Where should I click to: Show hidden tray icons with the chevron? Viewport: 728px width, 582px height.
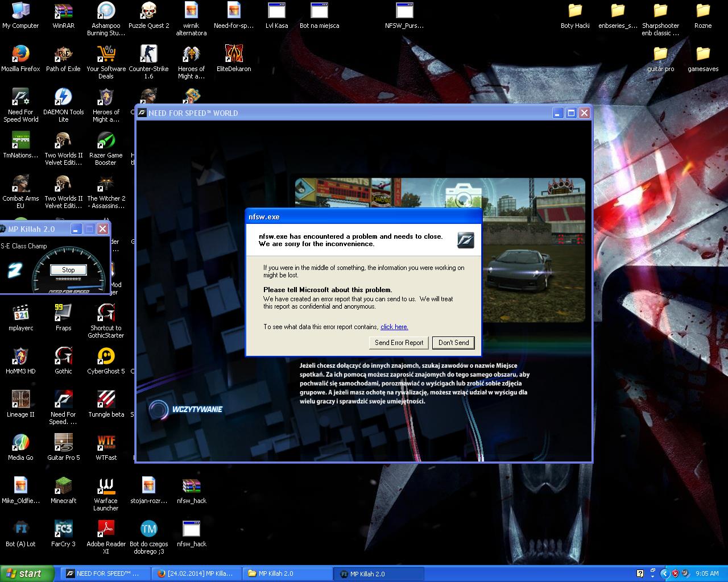[664, 573]
